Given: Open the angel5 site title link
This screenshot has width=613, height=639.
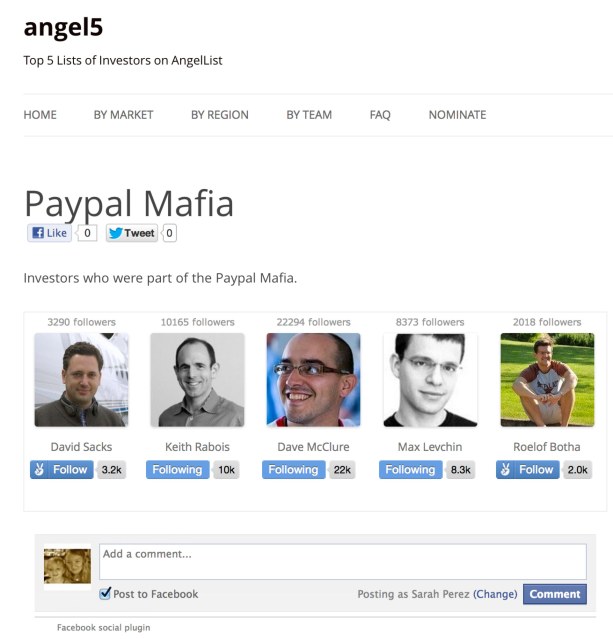Looking at the screenshot, I should click(63, 27).
